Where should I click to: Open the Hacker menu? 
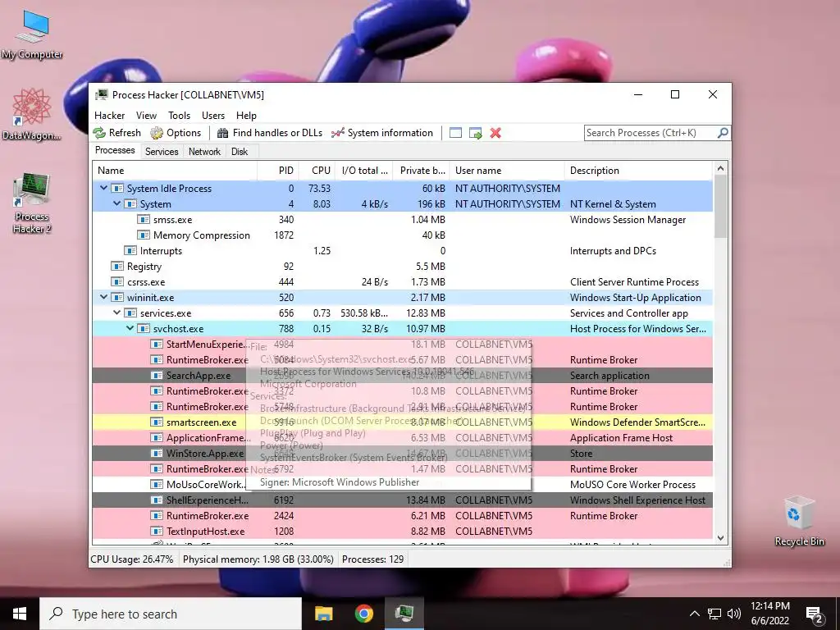point(109,115)
